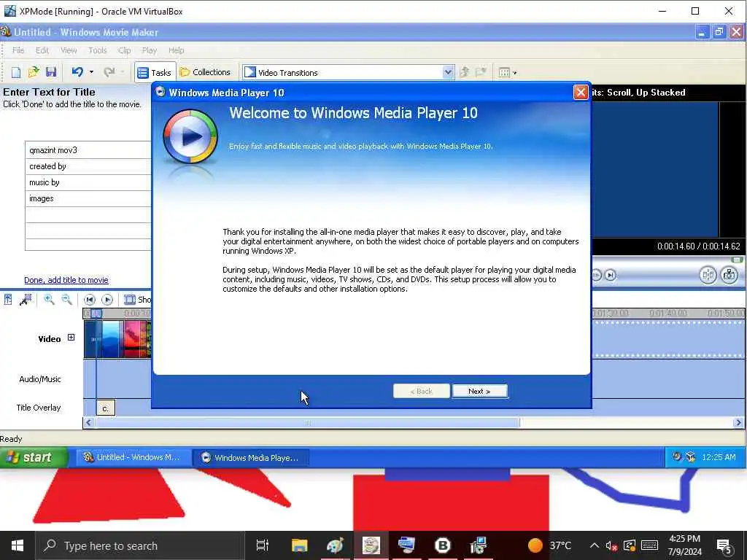Click the Task View icon on host taskbar
Screen dimensions: 747x560
263,545
